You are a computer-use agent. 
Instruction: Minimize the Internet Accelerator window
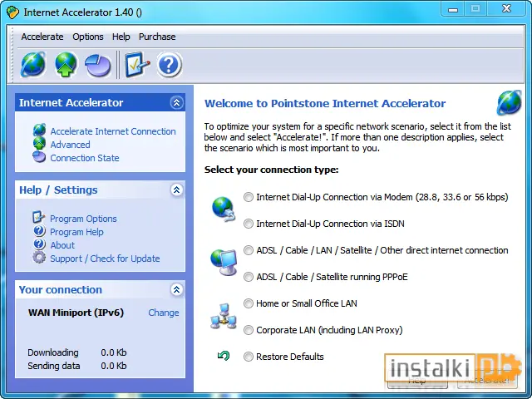coord(453,9)
